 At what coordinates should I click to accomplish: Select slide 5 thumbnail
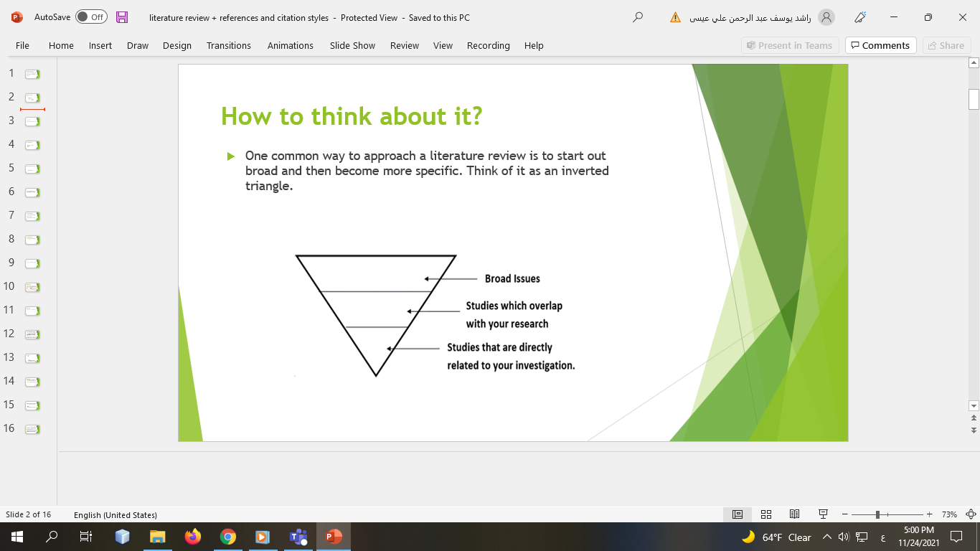click(x=32, y=169)
